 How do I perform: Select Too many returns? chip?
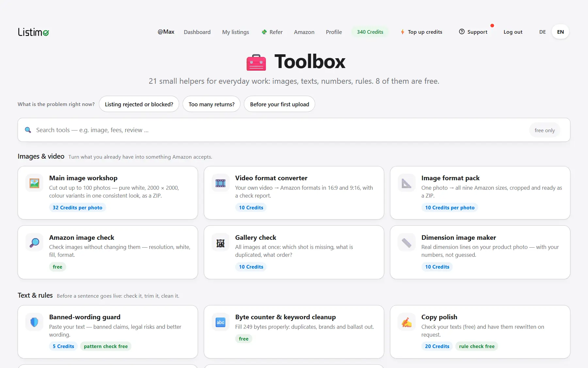tap(211, 104)
